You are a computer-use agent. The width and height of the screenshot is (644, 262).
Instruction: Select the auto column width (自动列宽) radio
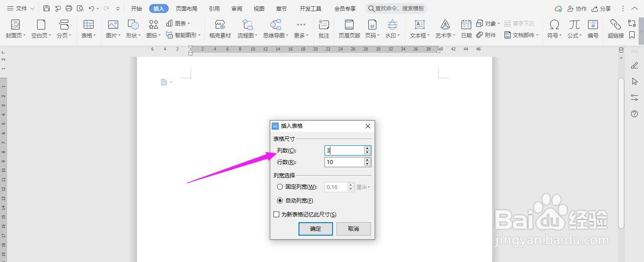point(280,201)
